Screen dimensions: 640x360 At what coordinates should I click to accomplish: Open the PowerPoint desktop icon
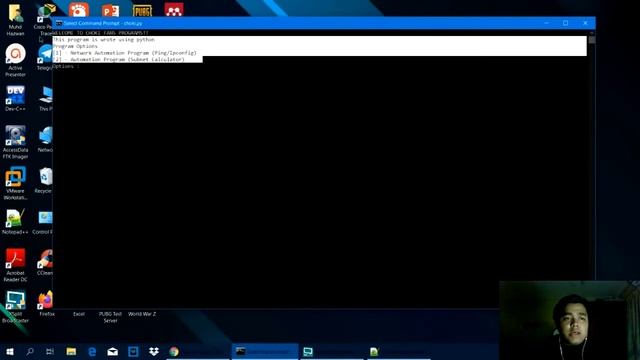pos(111,11)
